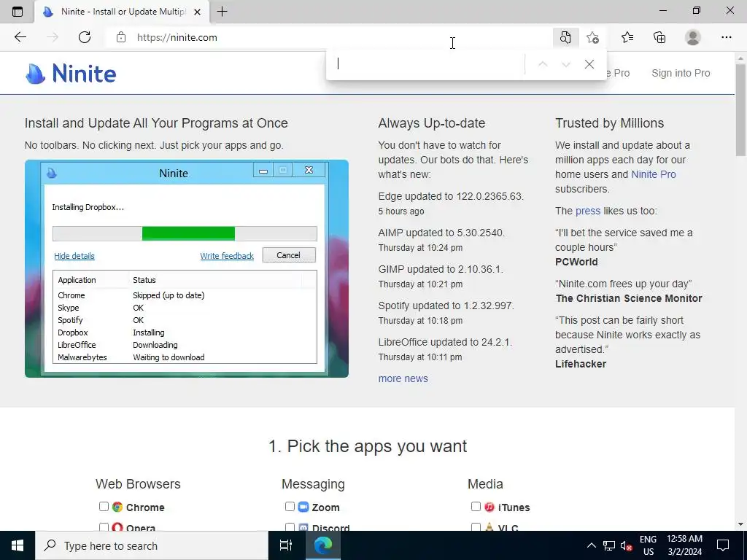Viewport: 747px width, 560px height.
Task: Click the iTunes app icon
Action: [x=489, y=507]
